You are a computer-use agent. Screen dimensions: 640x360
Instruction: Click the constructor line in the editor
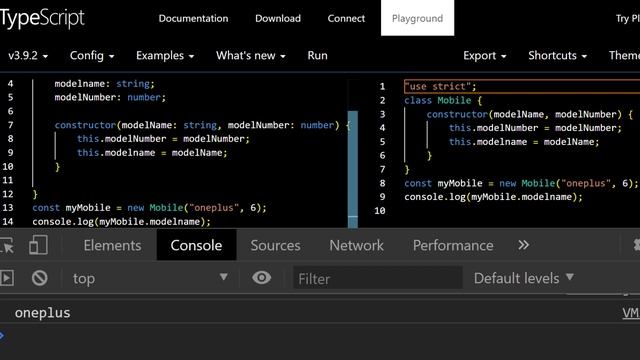[203, 125]
